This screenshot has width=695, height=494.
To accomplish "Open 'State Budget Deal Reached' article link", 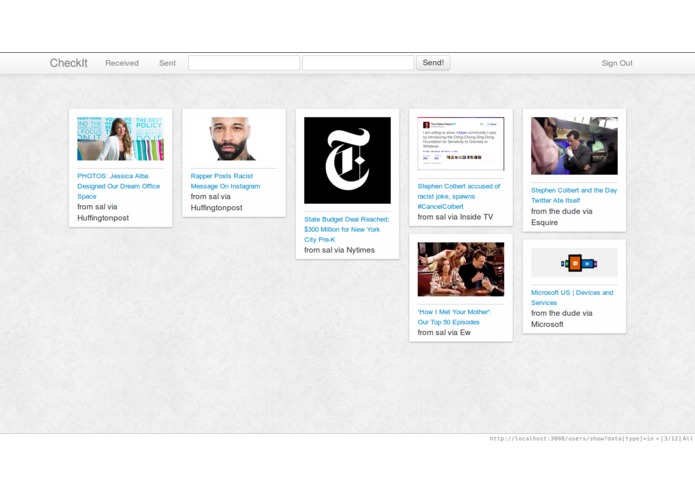I will [x=347, y=229].
